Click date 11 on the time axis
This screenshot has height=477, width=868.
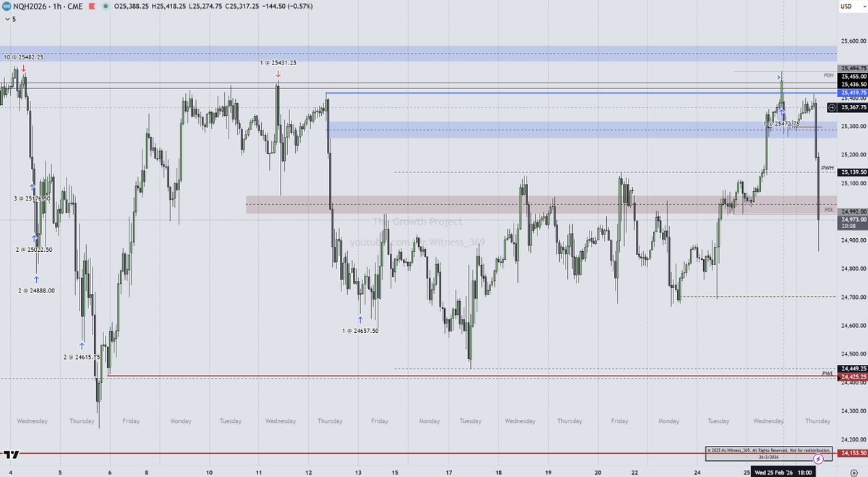[259, 472]
